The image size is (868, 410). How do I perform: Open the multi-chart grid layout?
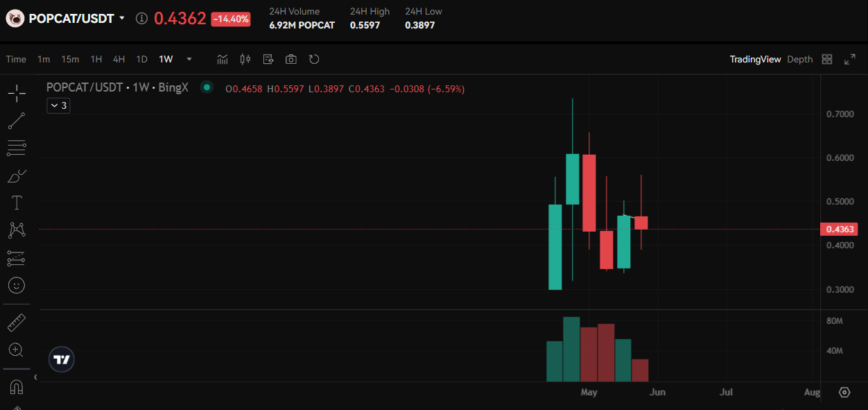click(x=827, y=60)
